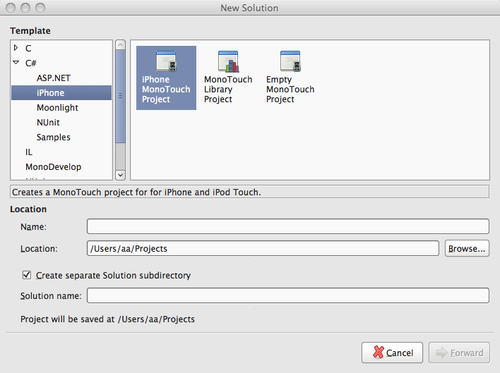
Task: Collapse the C# category triangle
Action: coord(16,62)
